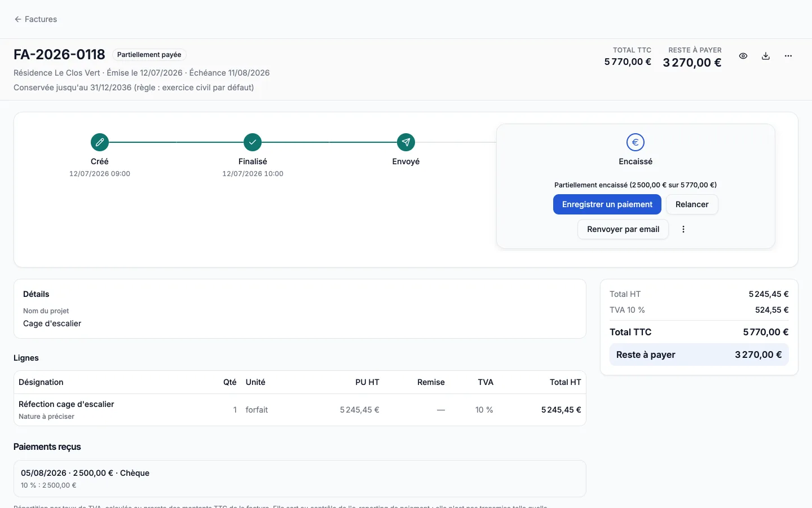This screenshot has width=812, height=508.
Task: Click the Créé date 12/07/2026 09:00
Action: pos(100,174)
